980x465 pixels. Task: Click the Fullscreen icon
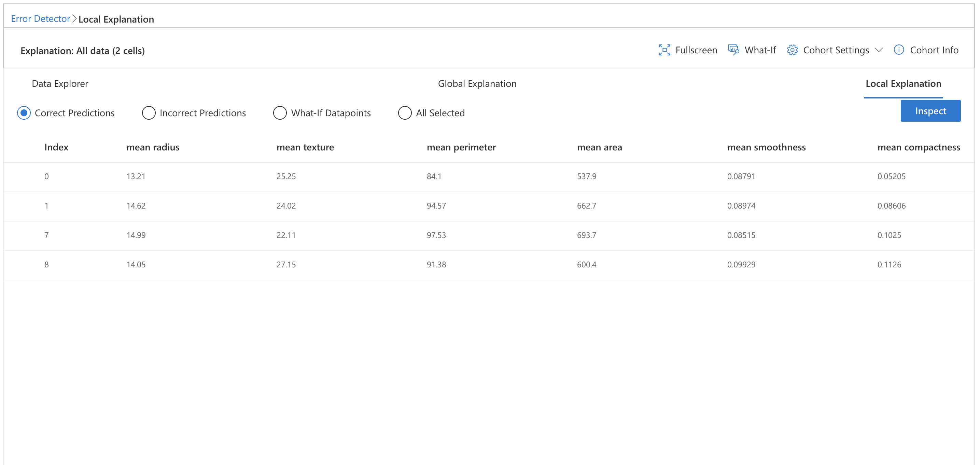(664, 50)
